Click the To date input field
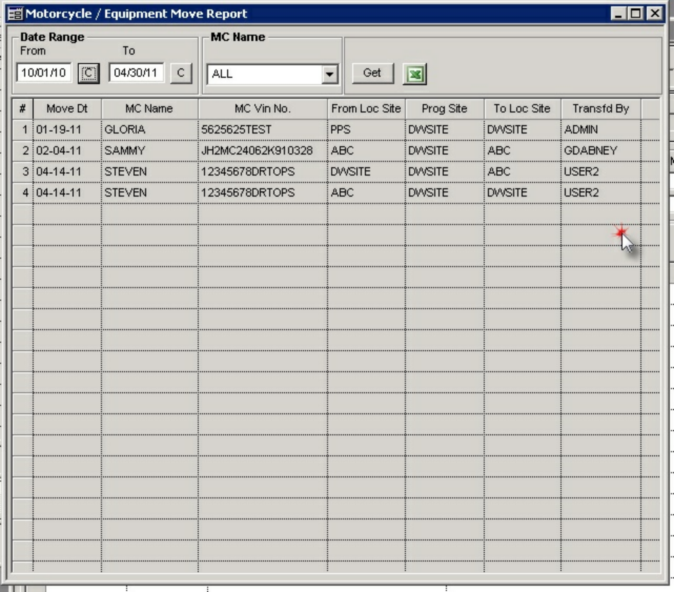The height and width of the screenshot is (592, 674). 136,73
